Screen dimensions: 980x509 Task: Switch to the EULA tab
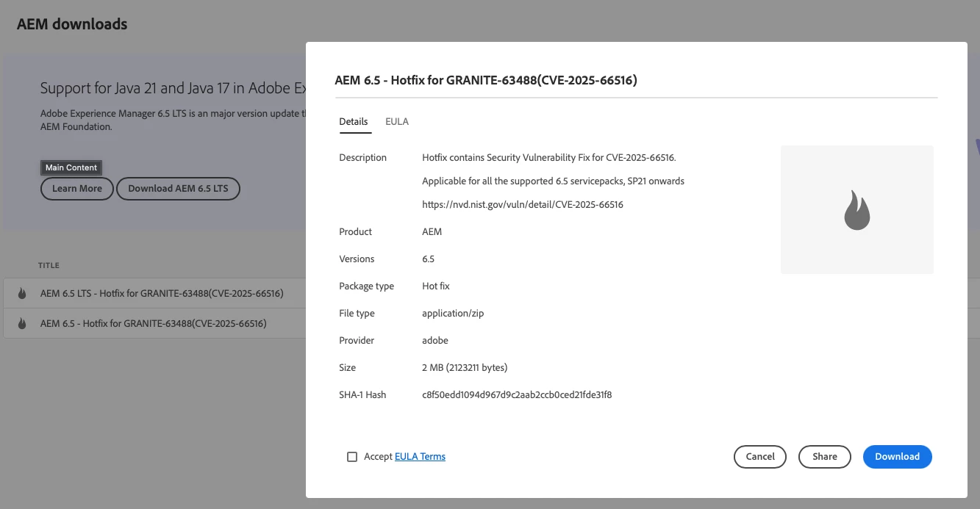[x=397, y=122]
